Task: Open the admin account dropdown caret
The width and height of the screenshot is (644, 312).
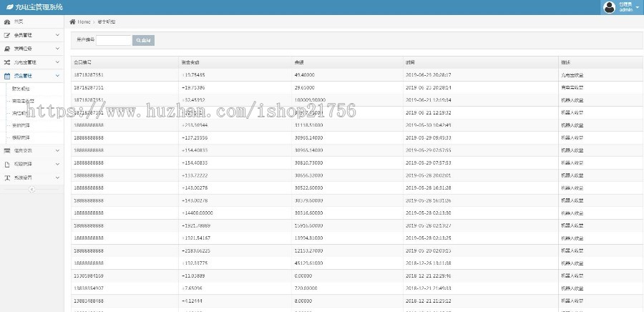Action: (637, 8)
